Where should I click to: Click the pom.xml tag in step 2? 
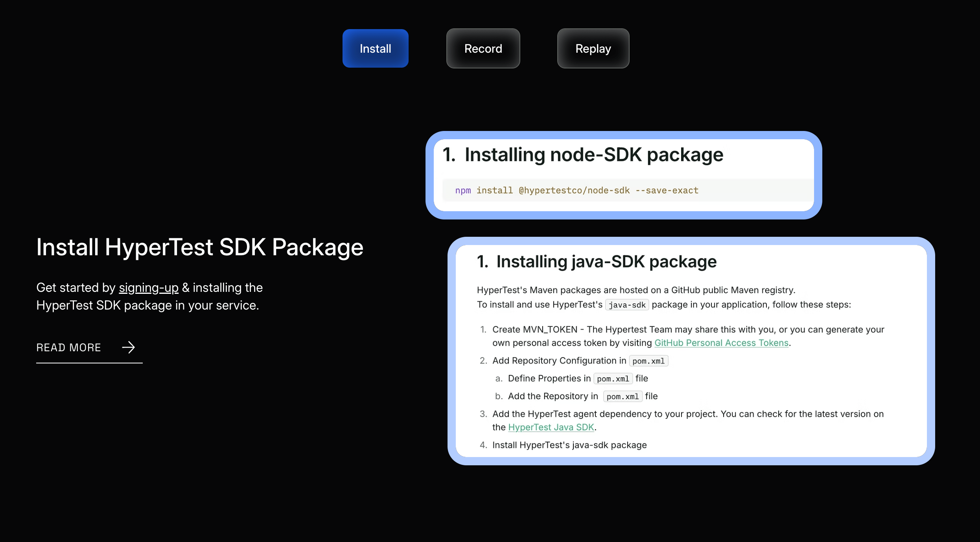coord(648,361)
